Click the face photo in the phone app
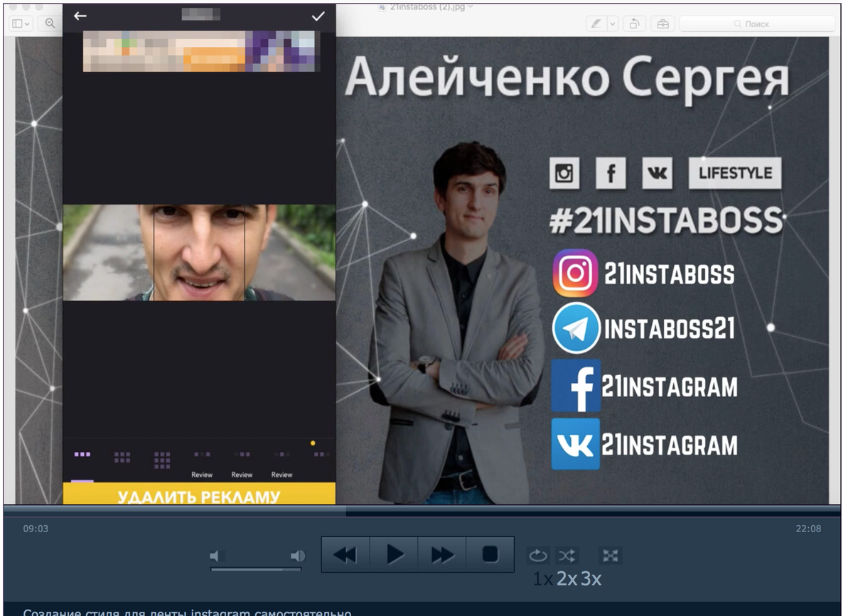 click(199, 253)
